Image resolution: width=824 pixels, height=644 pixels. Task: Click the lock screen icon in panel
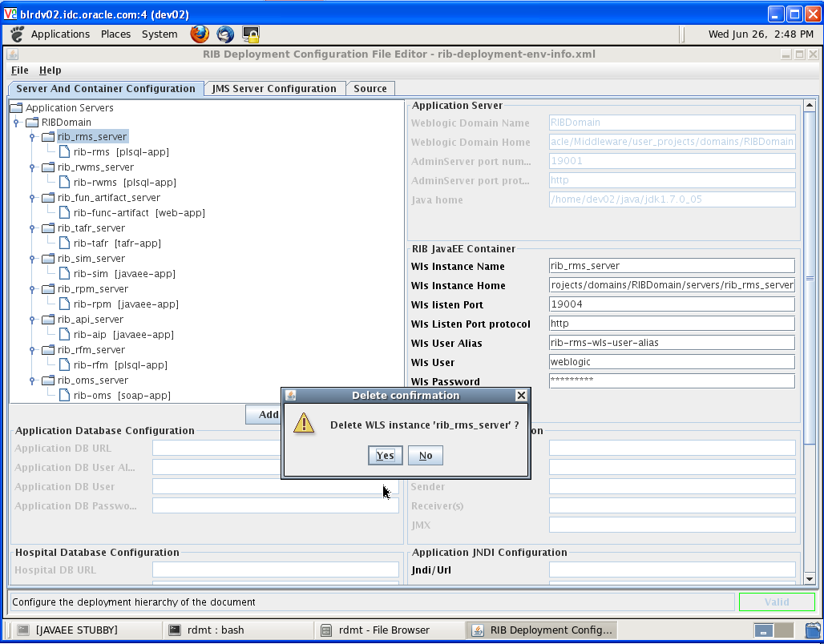tap(251, 34)
